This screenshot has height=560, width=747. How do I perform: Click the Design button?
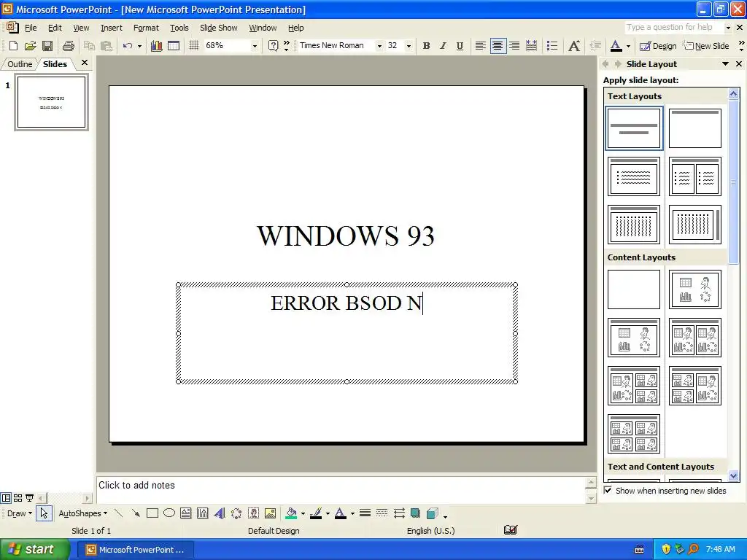click(x=658, y=46)
